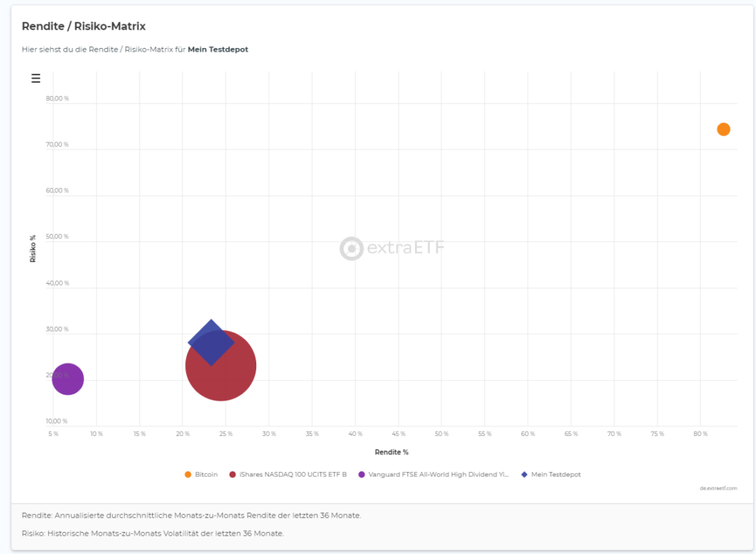Click the 'Rendite / Risiko-Matrix' heading

click(83, 26)
